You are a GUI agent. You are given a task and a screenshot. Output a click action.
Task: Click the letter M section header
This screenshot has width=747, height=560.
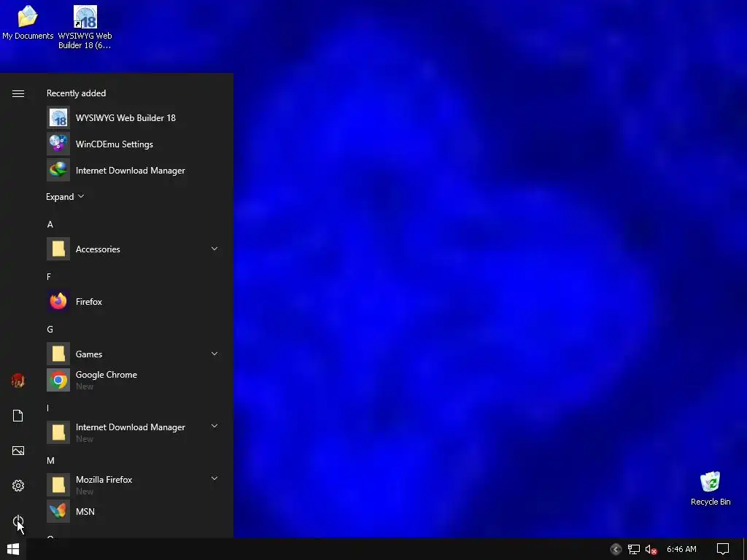(50, 461)
